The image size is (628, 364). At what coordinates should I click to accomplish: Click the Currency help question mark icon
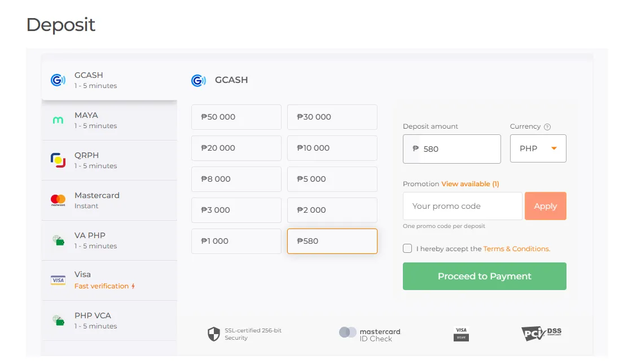[x=547, y=127]
